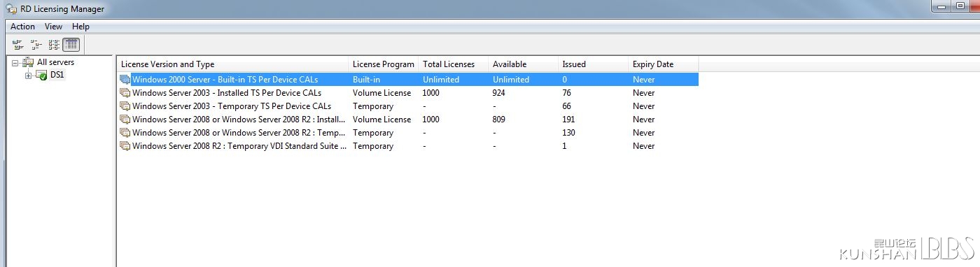Click the Details view toolbar button
This screenshot has height=267, width=980.
71,45
